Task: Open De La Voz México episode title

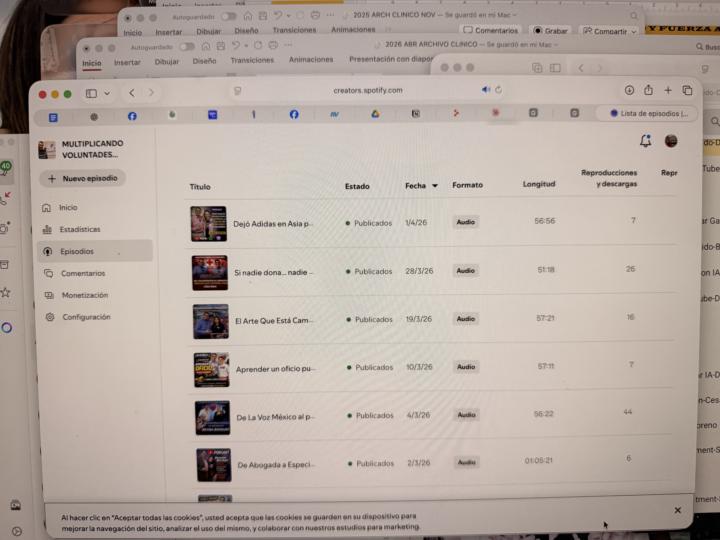Action: [x=276, y=417]
